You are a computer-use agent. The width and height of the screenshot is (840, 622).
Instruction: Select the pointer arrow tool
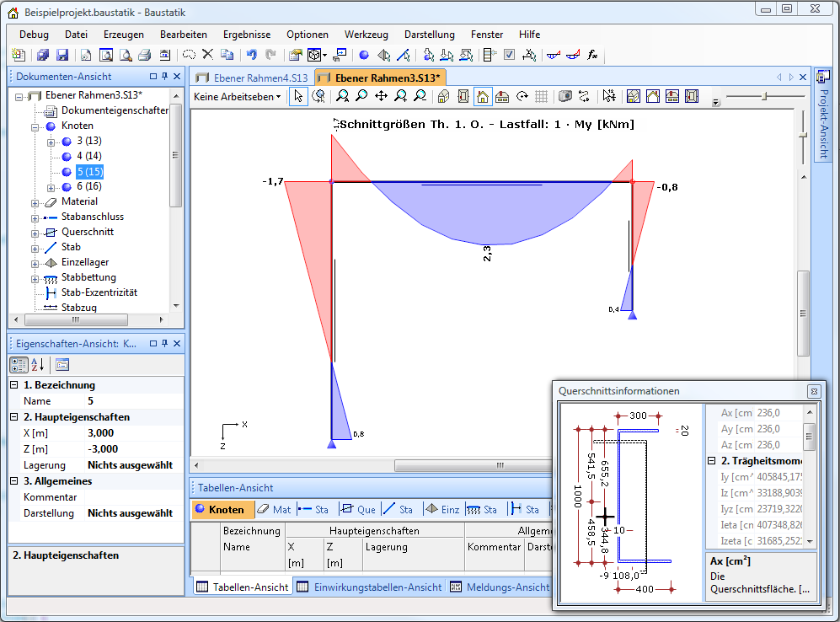click(298, 96)
